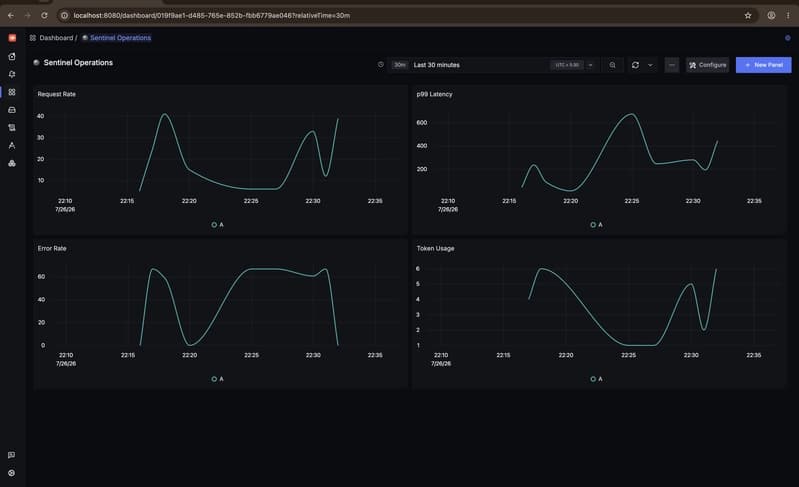Click the Error Rate panel title

coord(52,249)
